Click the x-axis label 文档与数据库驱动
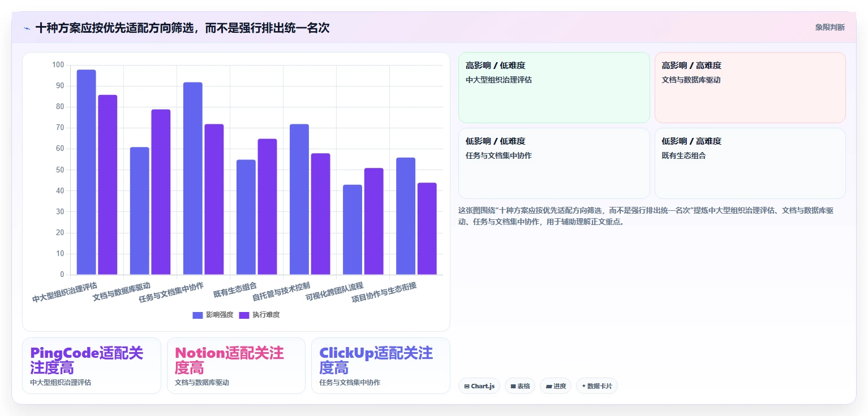This screenshot has width=868, height=416. click(x=122, y=291)
